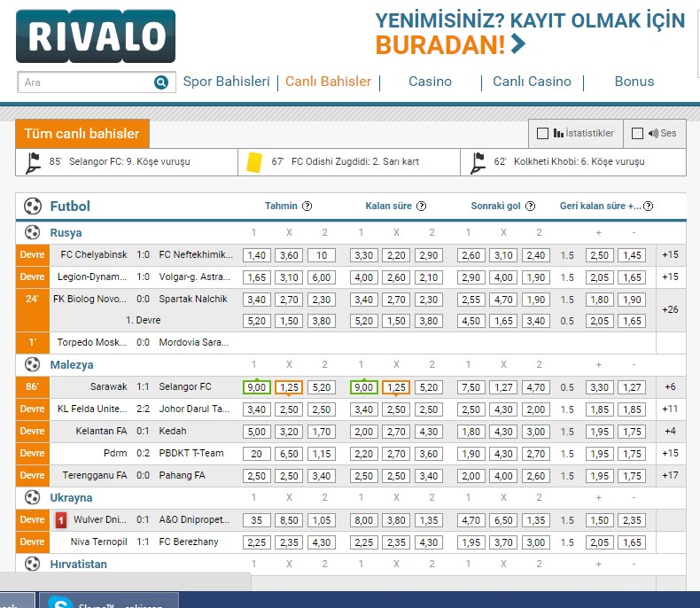Image resolution: width=700 pixels, height=608 pixels.
Task: Expand +15 bets for Pdrm match
Action: click(670, 453)
